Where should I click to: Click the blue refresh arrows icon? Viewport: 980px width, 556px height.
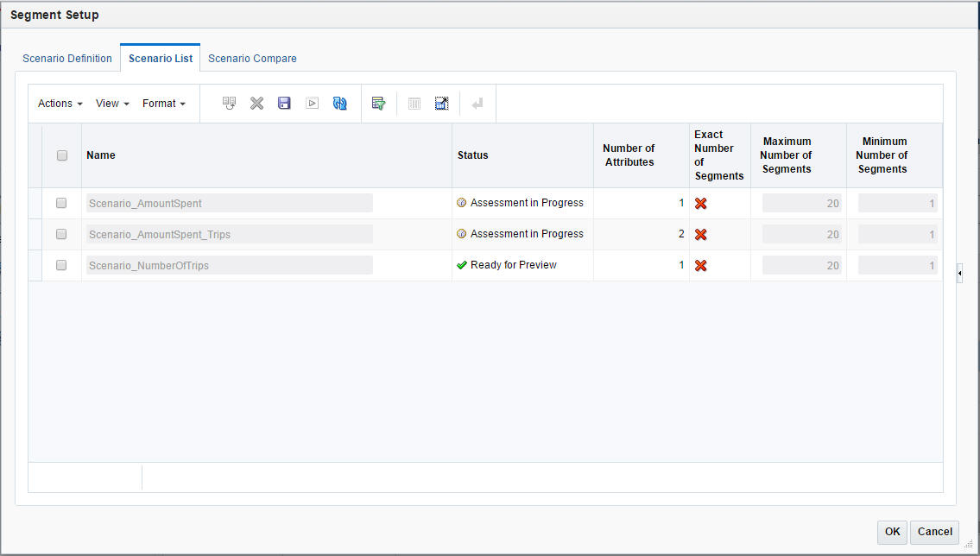click(340, 103)
